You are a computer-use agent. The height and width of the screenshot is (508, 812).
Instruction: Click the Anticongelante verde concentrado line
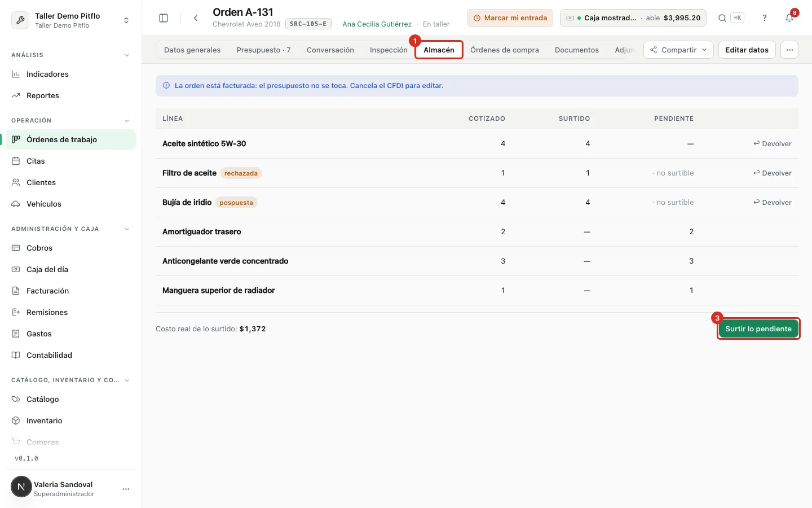(x=477, y=261)
